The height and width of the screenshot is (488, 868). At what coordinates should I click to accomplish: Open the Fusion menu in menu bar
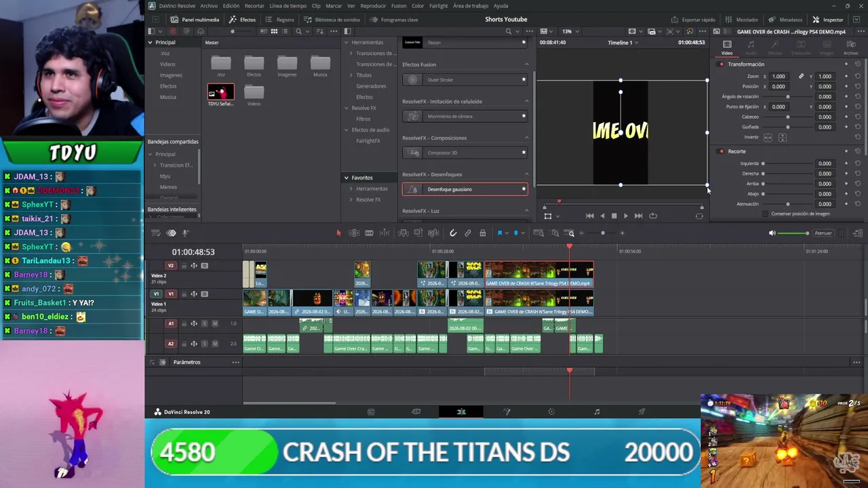tap(400, 6)
